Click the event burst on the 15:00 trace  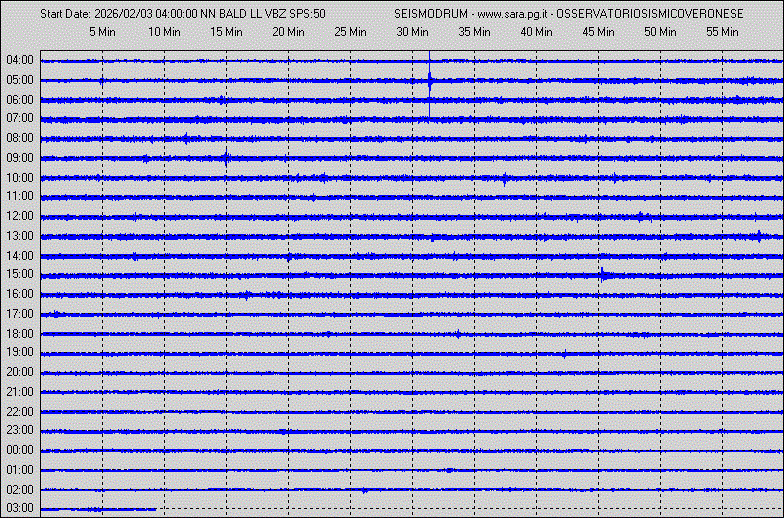(604, 275)
